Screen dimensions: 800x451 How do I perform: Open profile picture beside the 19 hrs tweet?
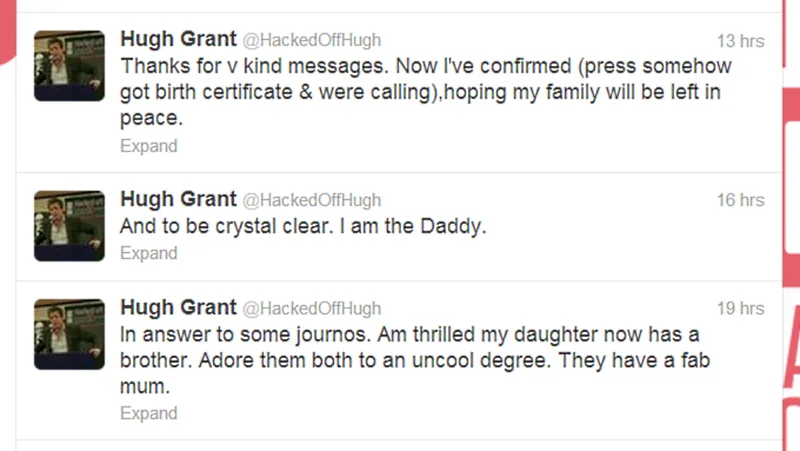click(69, 333)
